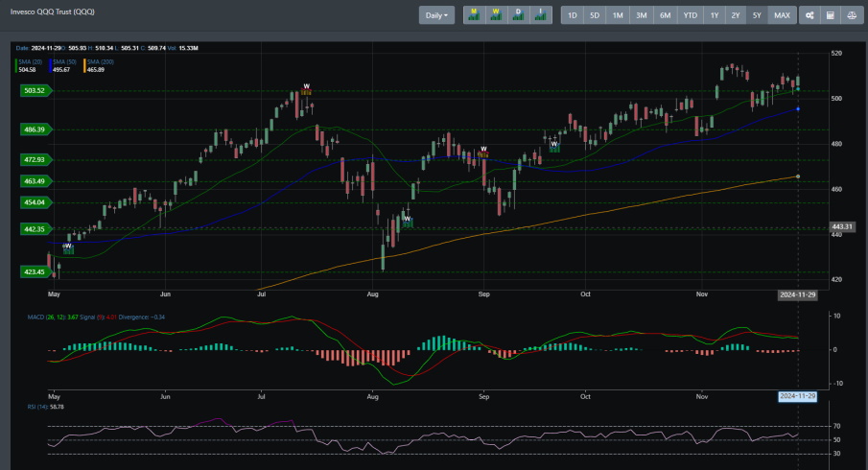This screenshot has height=470, width=868.
Task: Toggle the SMA (200) legend indicator
Action: coord(98,62)
